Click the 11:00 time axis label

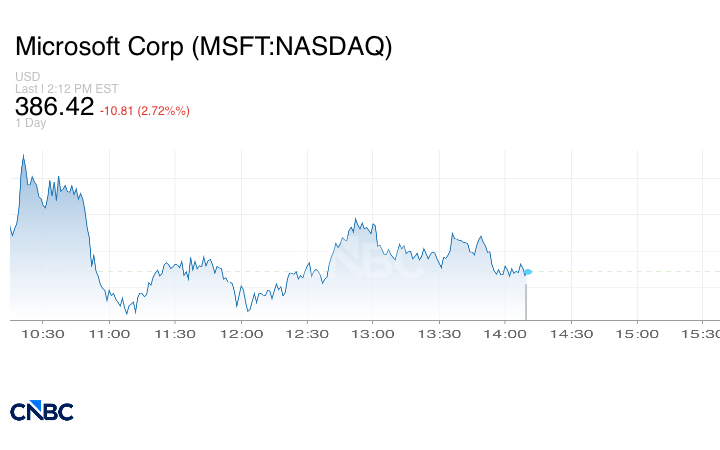coord(109,334)
